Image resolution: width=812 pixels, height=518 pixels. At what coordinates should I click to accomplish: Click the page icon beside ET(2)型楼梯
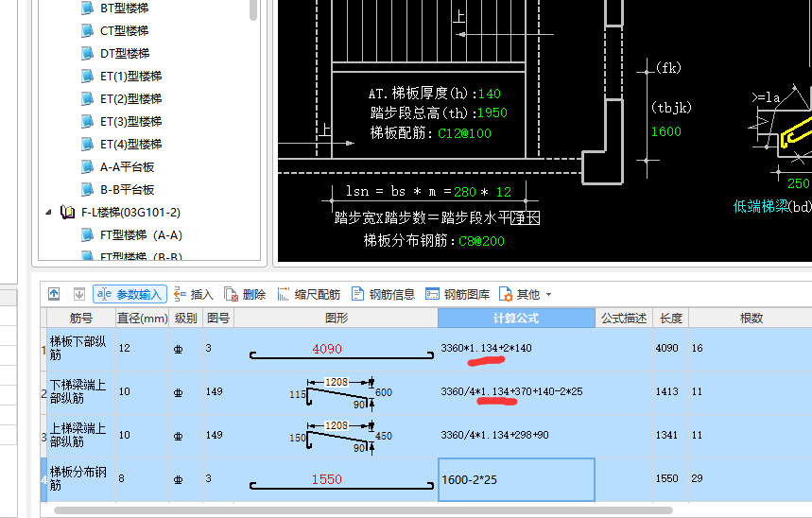coord(87,99)
